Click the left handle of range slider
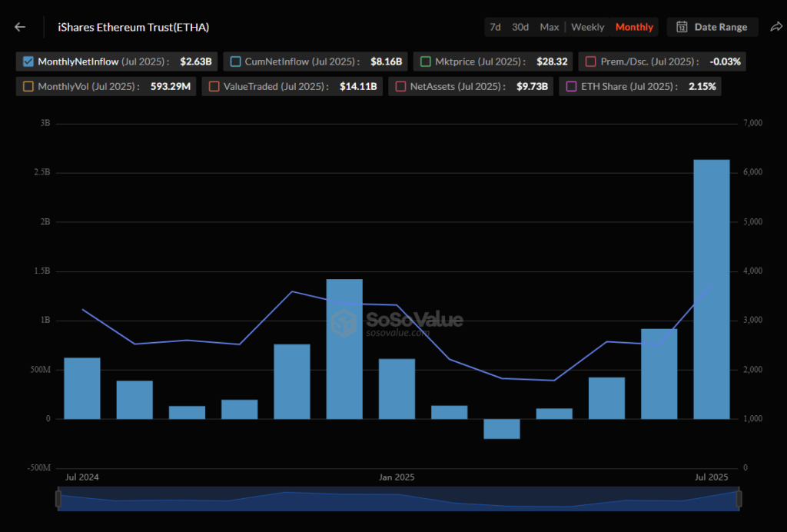 point(58,499)
